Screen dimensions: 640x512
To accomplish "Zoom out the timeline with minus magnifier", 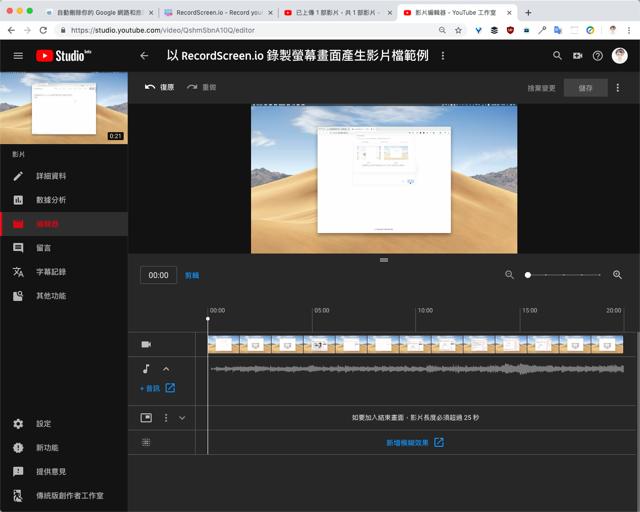I will [x=509, y=275].
